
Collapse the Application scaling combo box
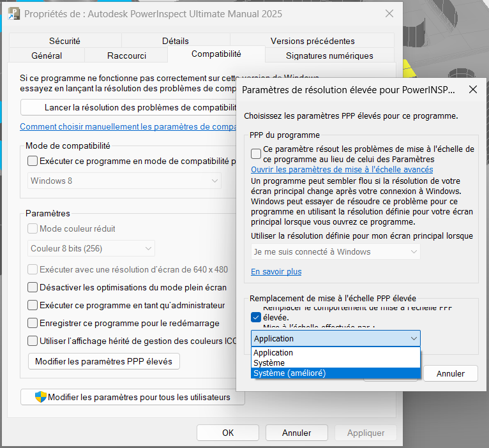click(x=336, y=338)
